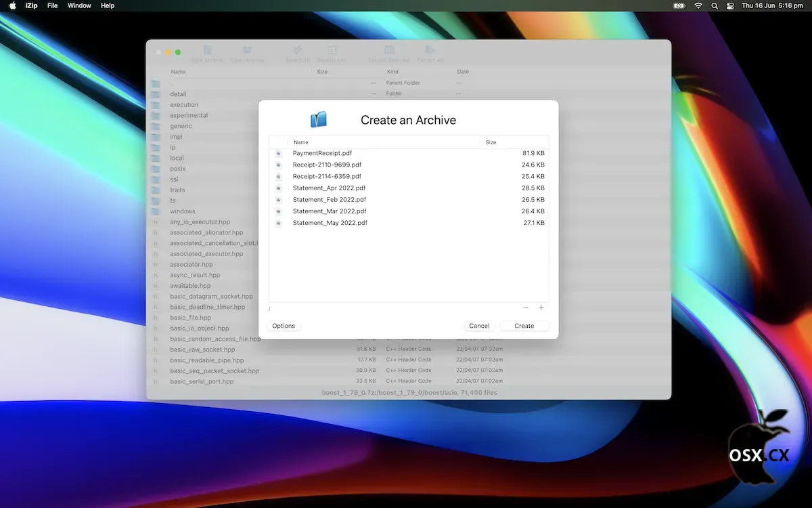Cancel the archive creation dialog
The width and height of the screenshot is (812, 508).
(x=479, y=326)
